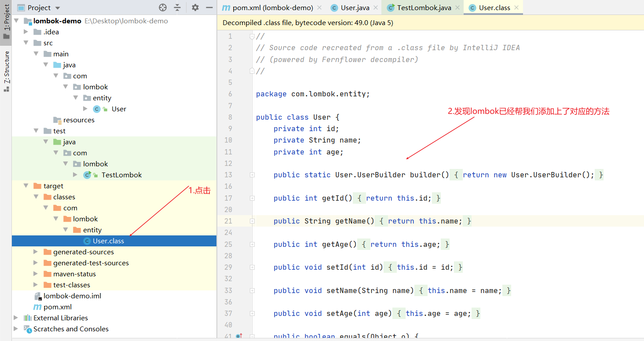This screenshot has width=644, height=341.
Task: Close the User.class editor tab
Action: [x=516, y=7]
